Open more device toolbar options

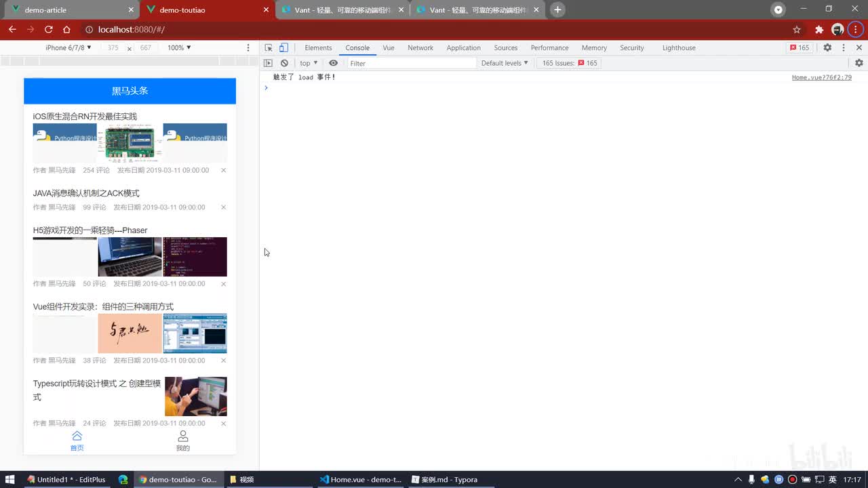[248, 47]
